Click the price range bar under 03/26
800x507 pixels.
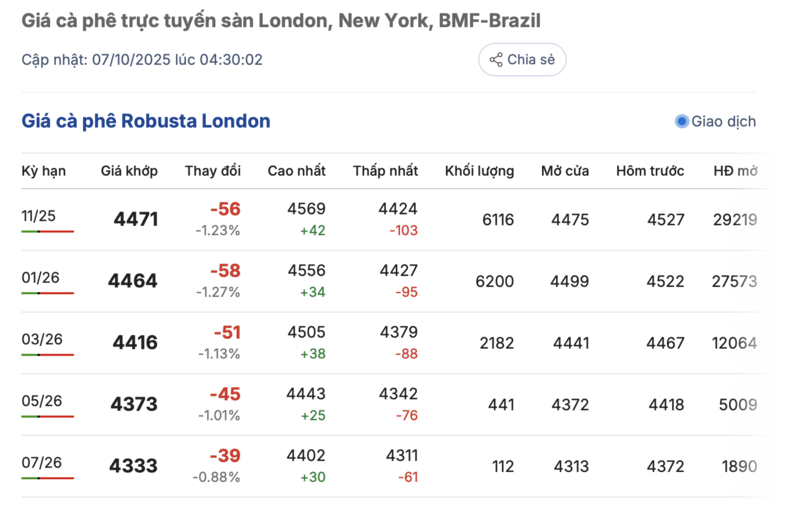point(47,355)
